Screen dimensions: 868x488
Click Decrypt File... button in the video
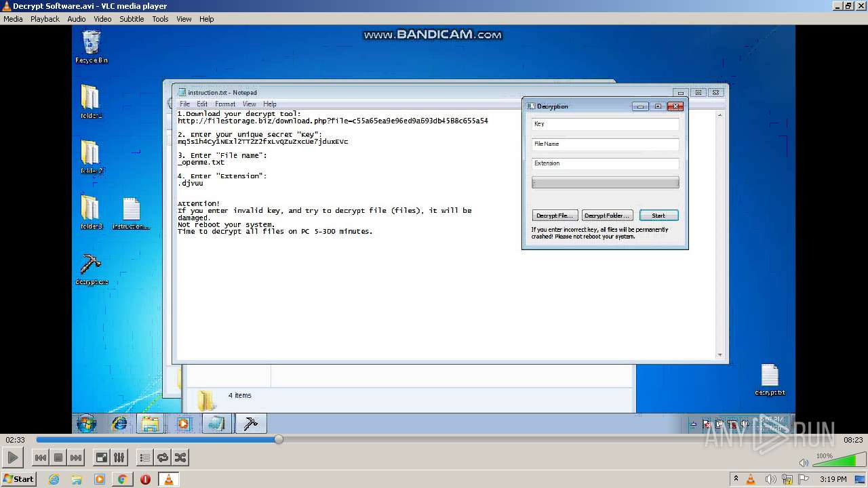click(x=555, y=216)
